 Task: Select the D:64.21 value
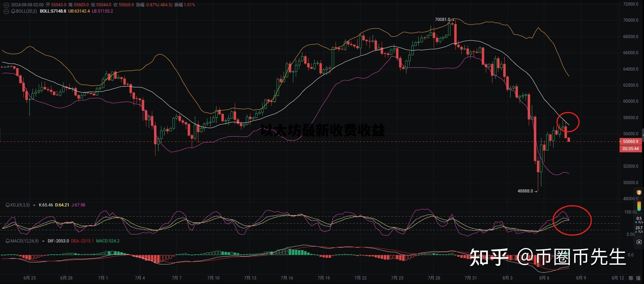[62, 205]
